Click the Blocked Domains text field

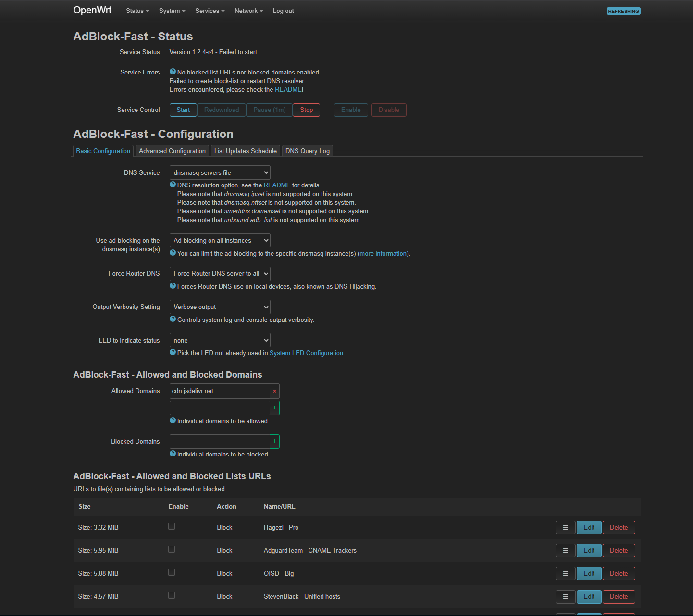tap(220, 442)
